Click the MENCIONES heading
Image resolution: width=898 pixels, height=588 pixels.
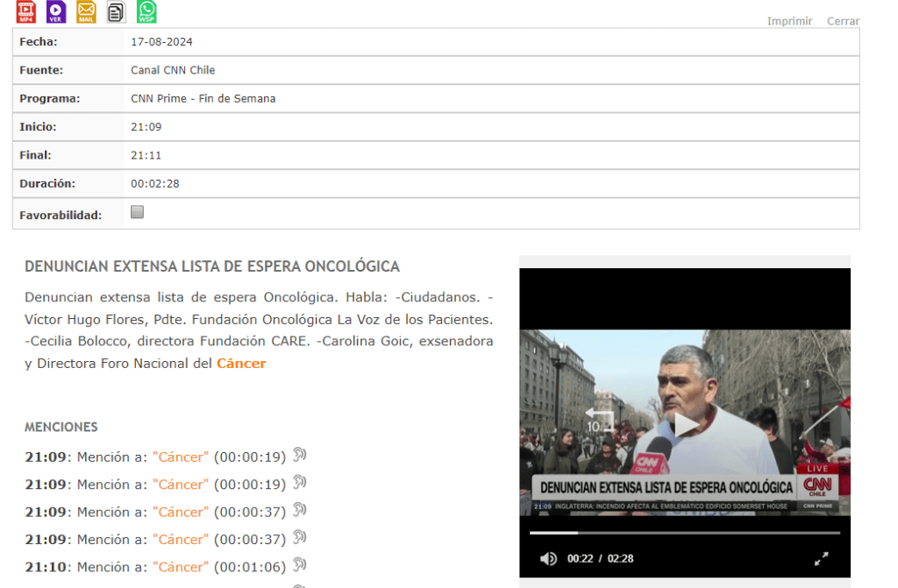point(61,427)
